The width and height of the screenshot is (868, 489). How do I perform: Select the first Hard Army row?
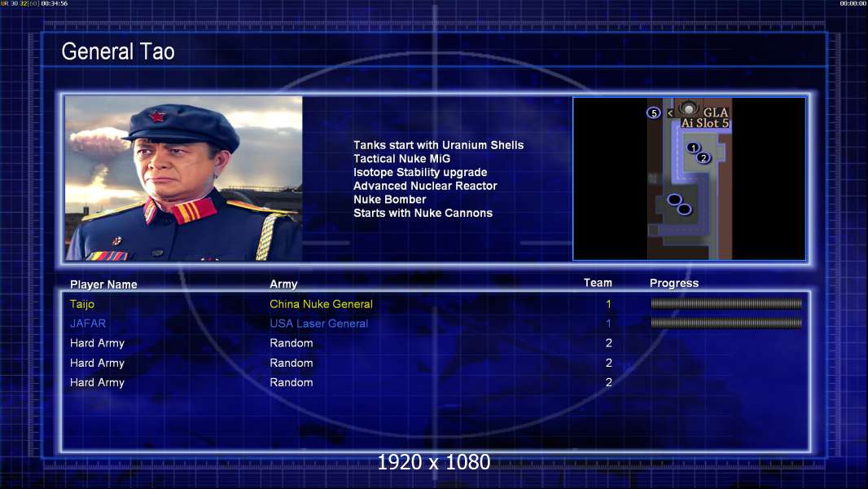[x=436, y=343]
